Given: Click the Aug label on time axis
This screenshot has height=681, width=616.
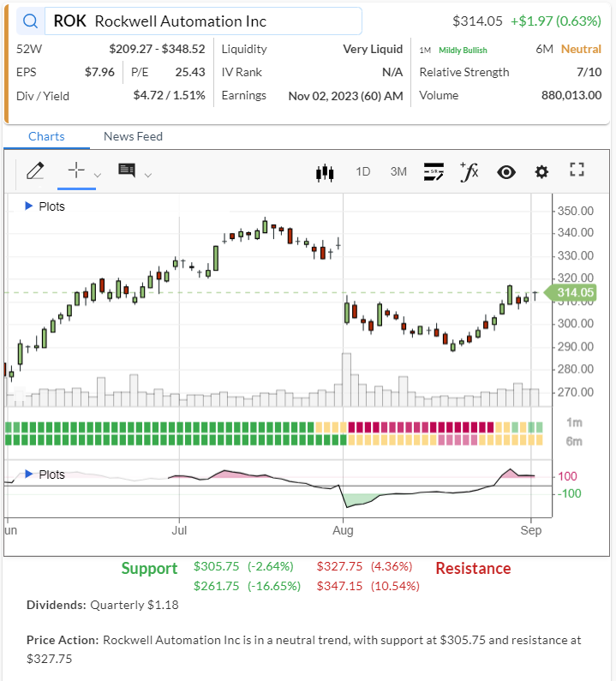Looking at the screenshot, I should click(x=343, y=530).
